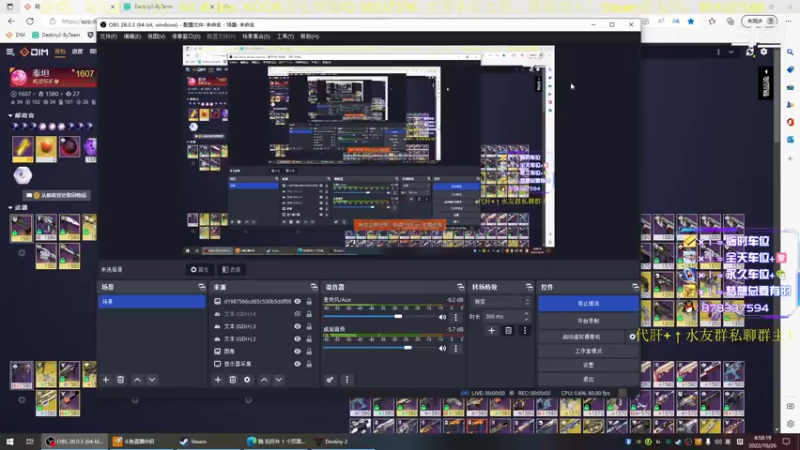Hide the d1987566cd65c530b5ddf00 source
The height and width of the screenshot is (450, 800).
click(x=297, y=302)
